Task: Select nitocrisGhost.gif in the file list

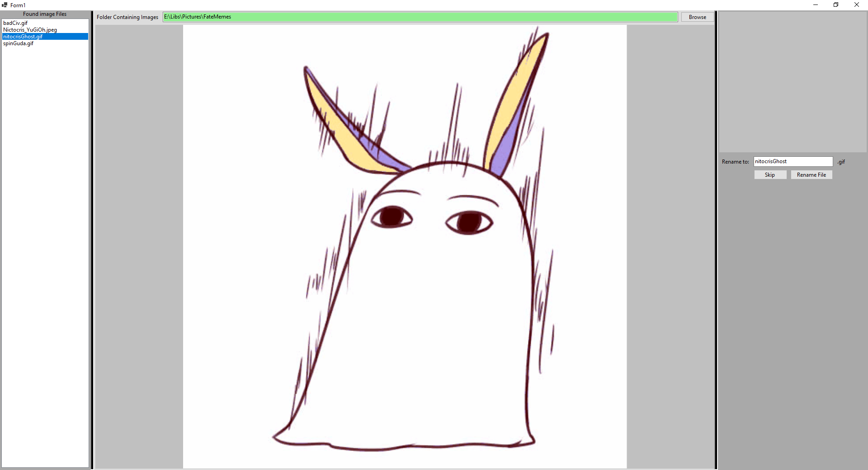Action: click(45, 37)
